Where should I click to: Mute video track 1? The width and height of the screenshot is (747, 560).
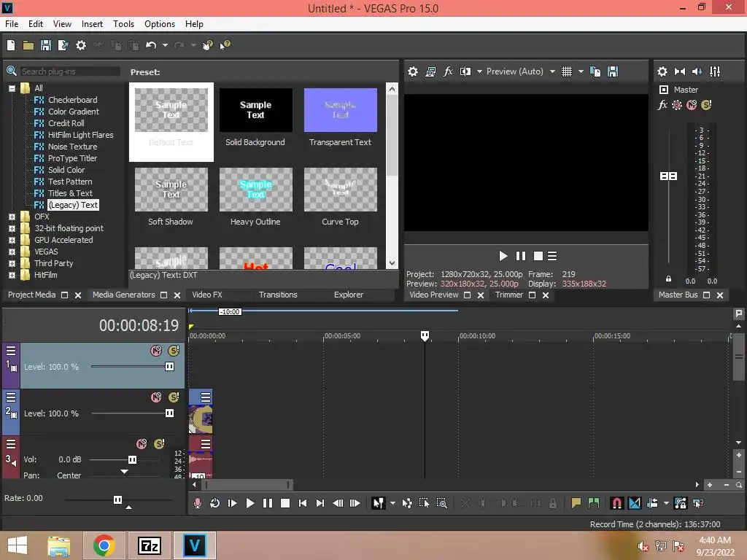(156, 351)
